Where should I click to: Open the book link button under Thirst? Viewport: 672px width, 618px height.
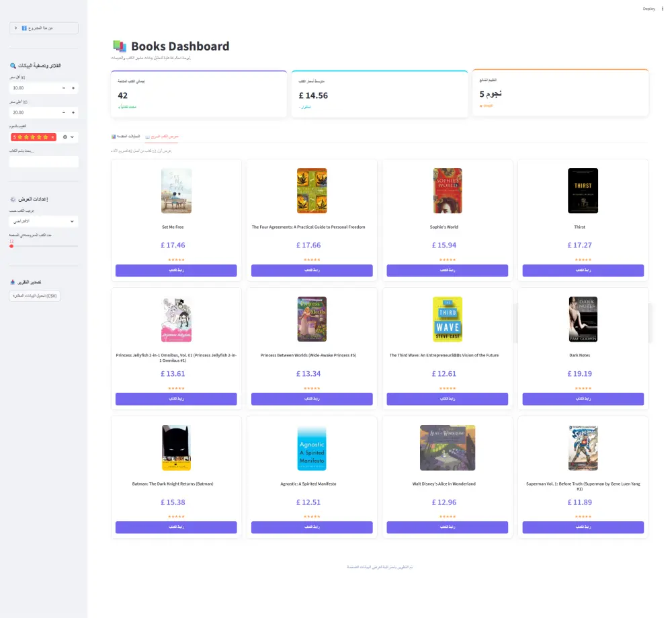click(x=582, y=270)
